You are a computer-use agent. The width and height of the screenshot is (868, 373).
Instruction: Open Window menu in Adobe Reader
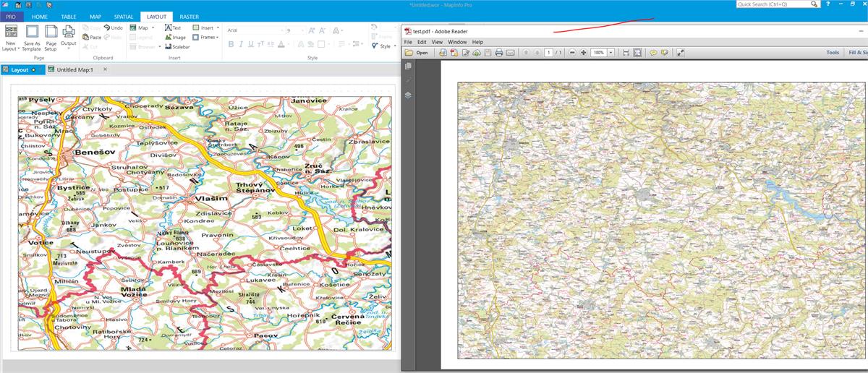point(457,42)
